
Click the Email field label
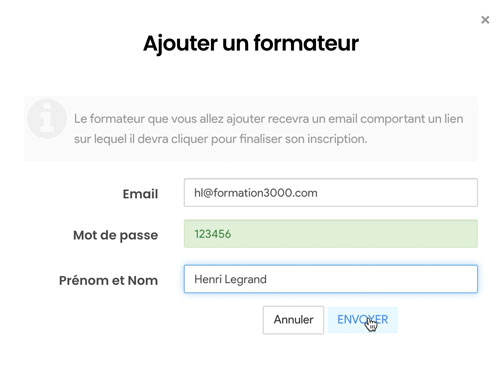tap(140, 194)
